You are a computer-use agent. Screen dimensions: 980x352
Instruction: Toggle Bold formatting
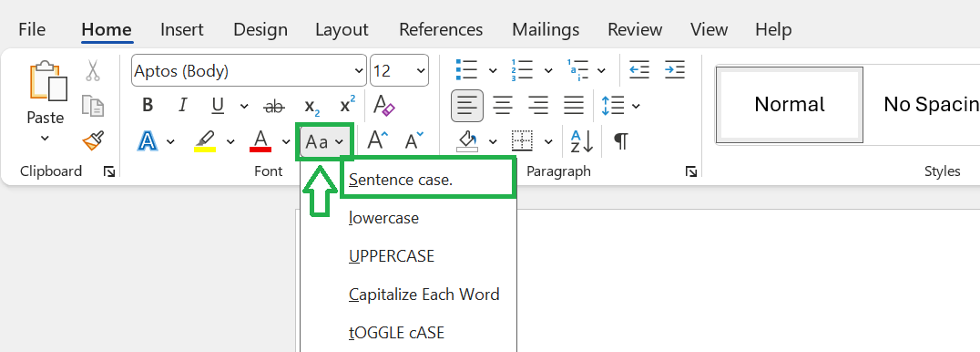click(148, 105)
